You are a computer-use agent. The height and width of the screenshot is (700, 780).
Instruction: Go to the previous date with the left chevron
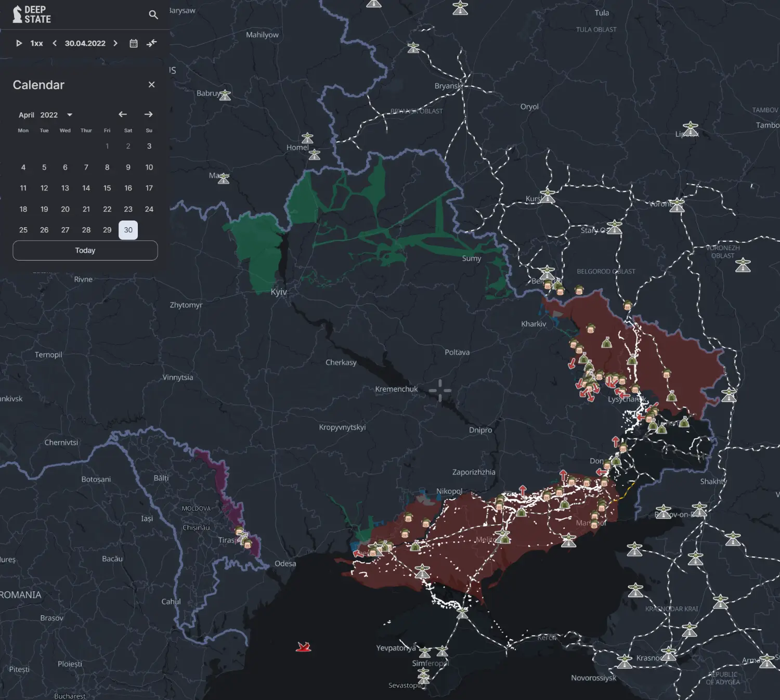(x=55, y=43)
